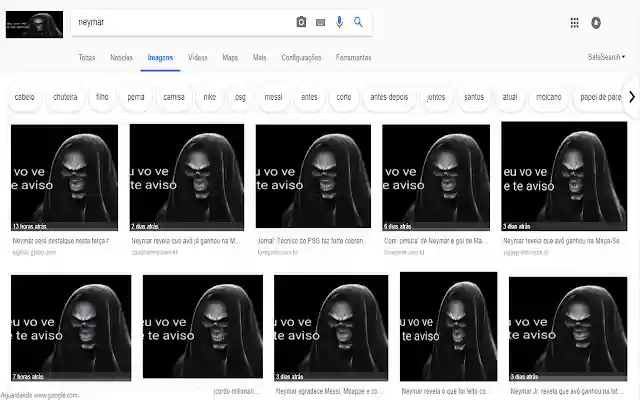
Task: Open the 'Neymar será destaque nesta terça' link
Action: pyautogui.click(x=61, y=241)
